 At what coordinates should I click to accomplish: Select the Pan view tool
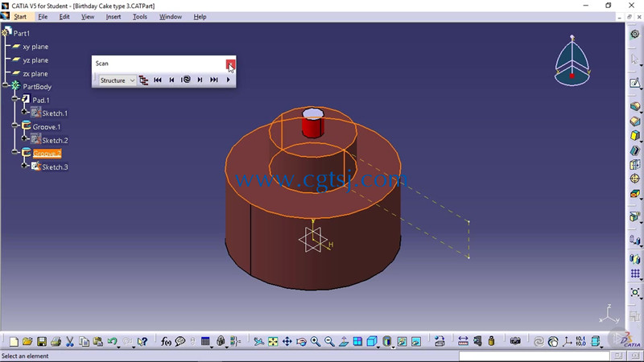[287, 341]
